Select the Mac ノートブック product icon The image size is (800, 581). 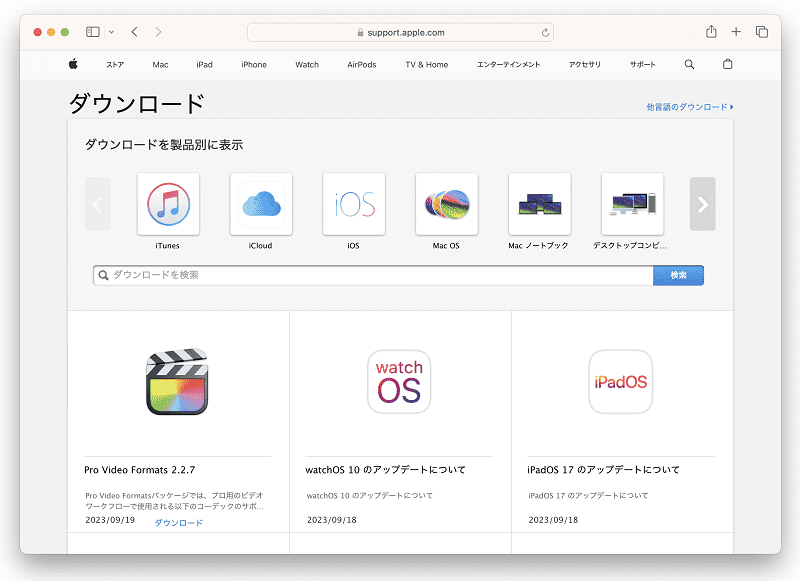[540, 204]
